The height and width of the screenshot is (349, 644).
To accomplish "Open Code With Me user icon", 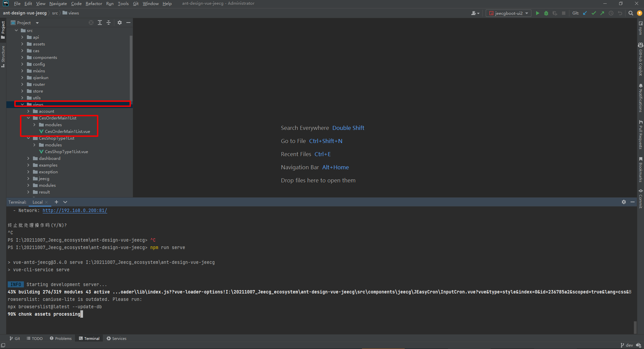I will coord(475,13).
